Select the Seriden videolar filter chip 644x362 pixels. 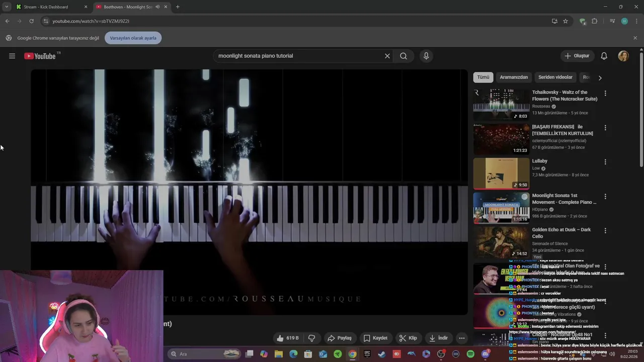(x=555, y=77)
